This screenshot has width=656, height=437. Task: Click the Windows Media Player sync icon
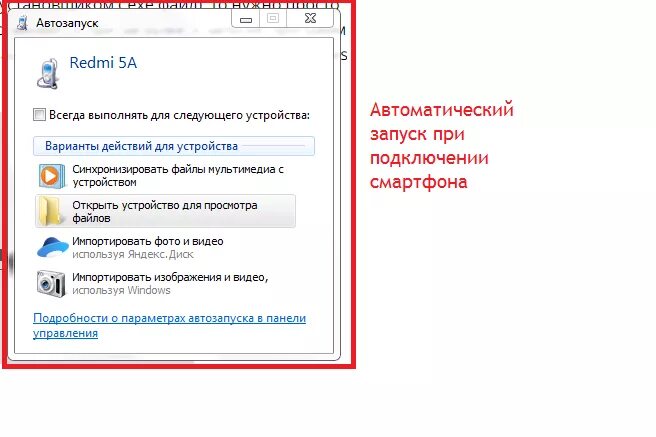tap(52, 176)
